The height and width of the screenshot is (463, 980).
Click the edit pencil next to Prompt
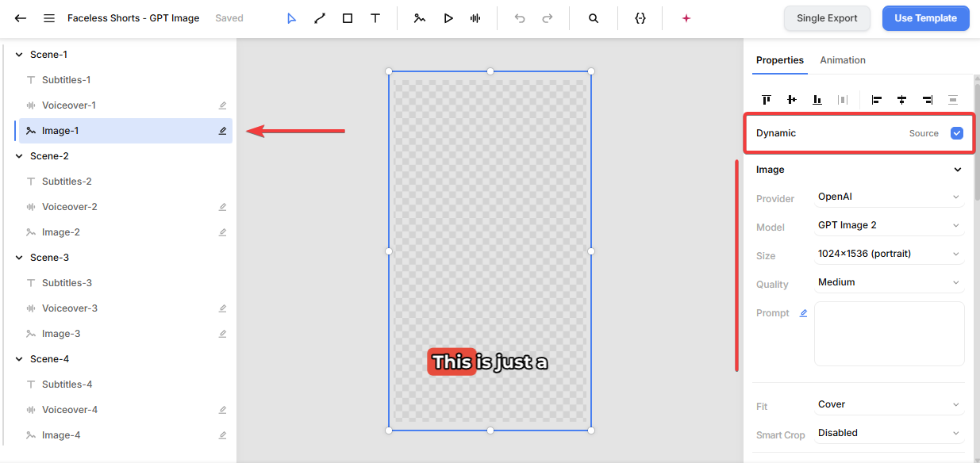803,313
